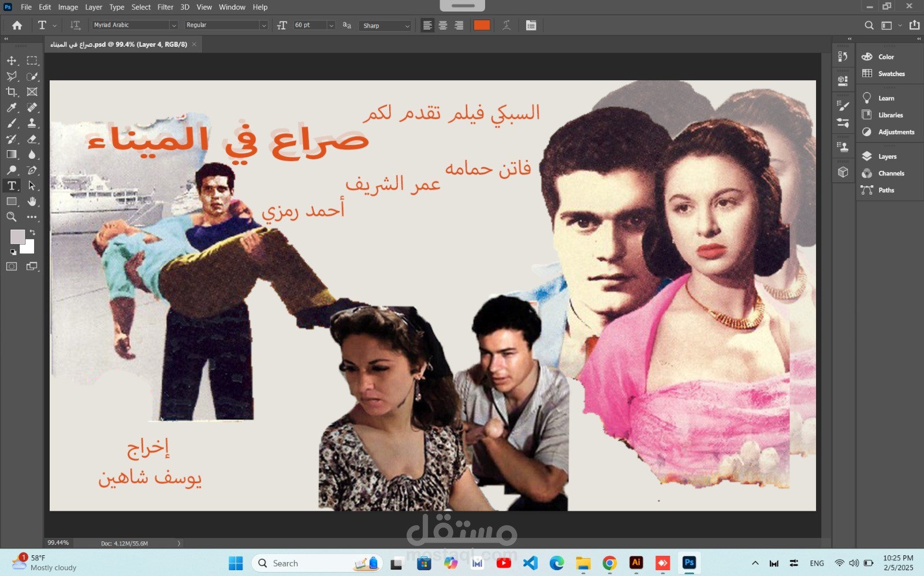This screenshot has width=924, height=576.
Task: Select the Clone Stamp tool
Action: (32, 123)
